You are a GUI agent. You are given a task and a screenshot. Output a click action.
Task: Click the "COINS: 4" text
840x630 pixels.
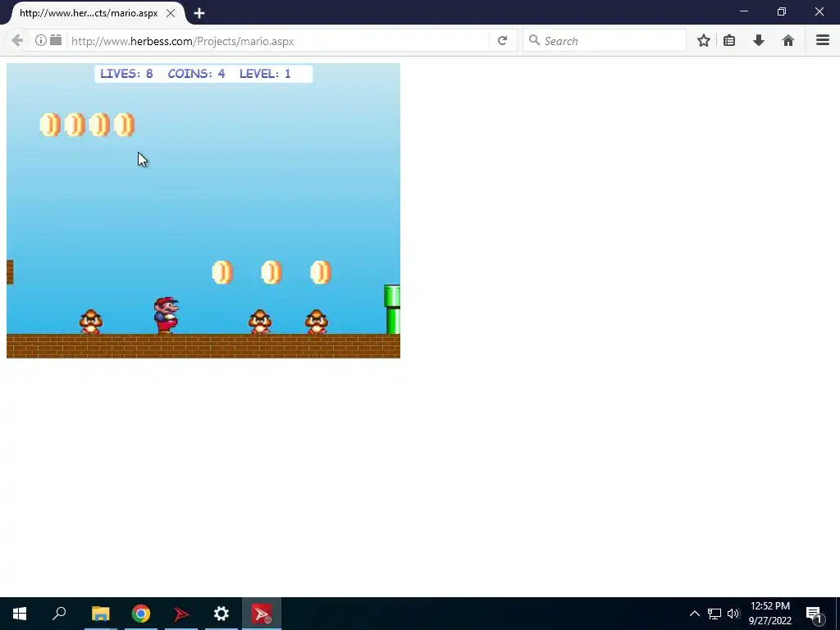coord(197,74)
